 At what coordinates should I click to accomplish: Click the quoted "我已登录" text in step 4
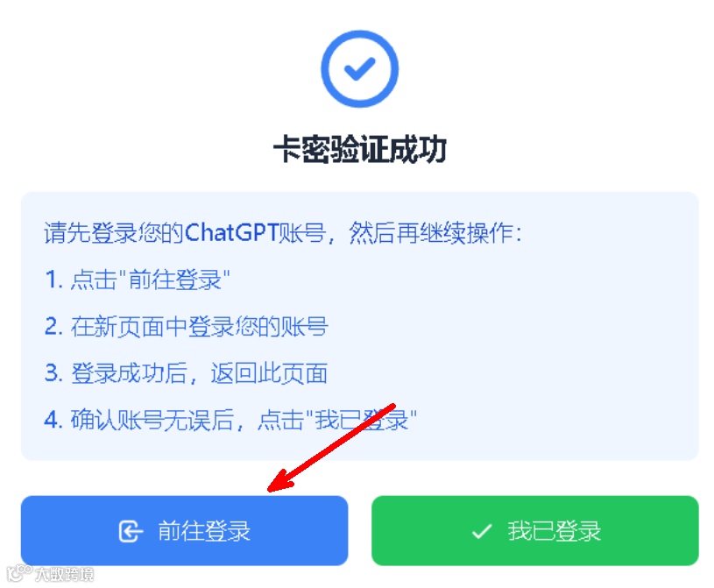362,420
